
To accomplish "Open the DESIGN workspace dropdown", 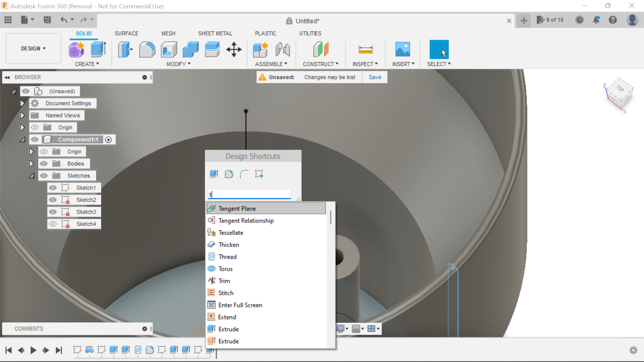I will click(33, 49).
